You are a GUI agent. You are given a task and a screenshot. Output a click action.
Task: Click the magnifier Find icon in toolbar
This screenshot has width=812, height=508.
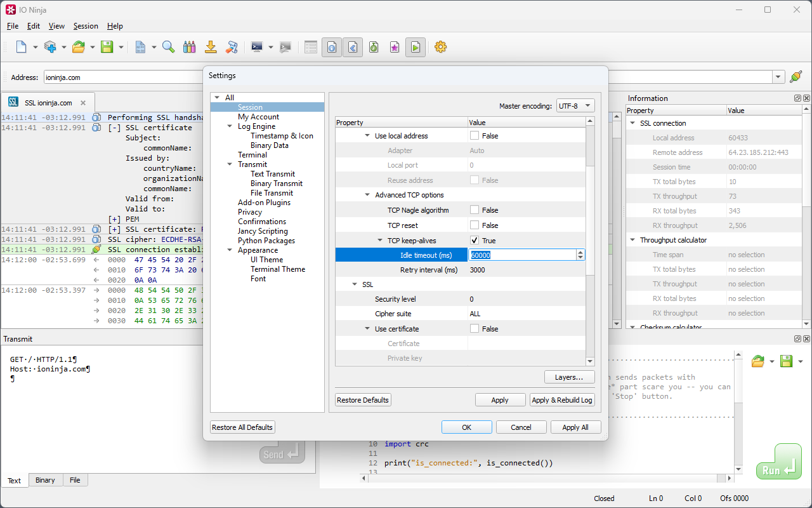(168, 47)
